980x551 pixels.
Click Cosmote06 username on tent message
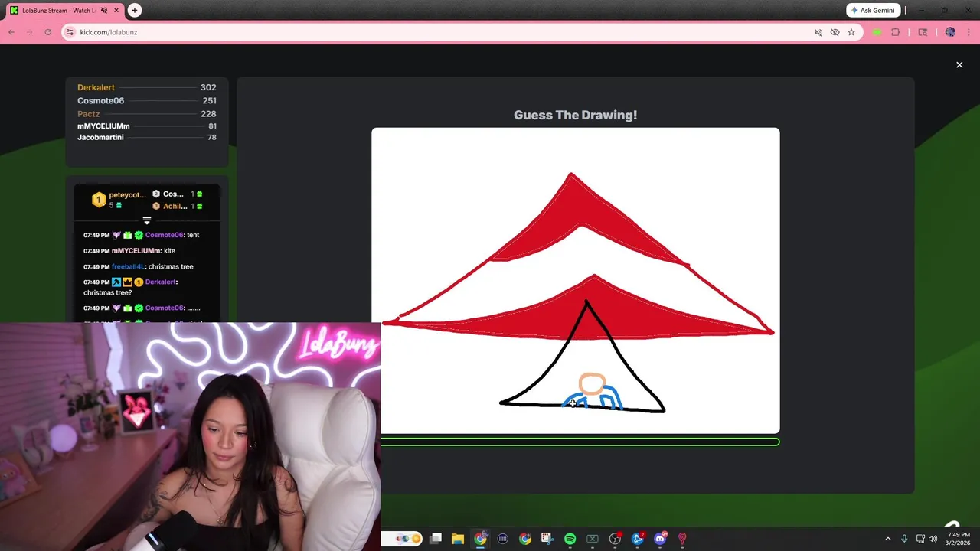(164, 235)
